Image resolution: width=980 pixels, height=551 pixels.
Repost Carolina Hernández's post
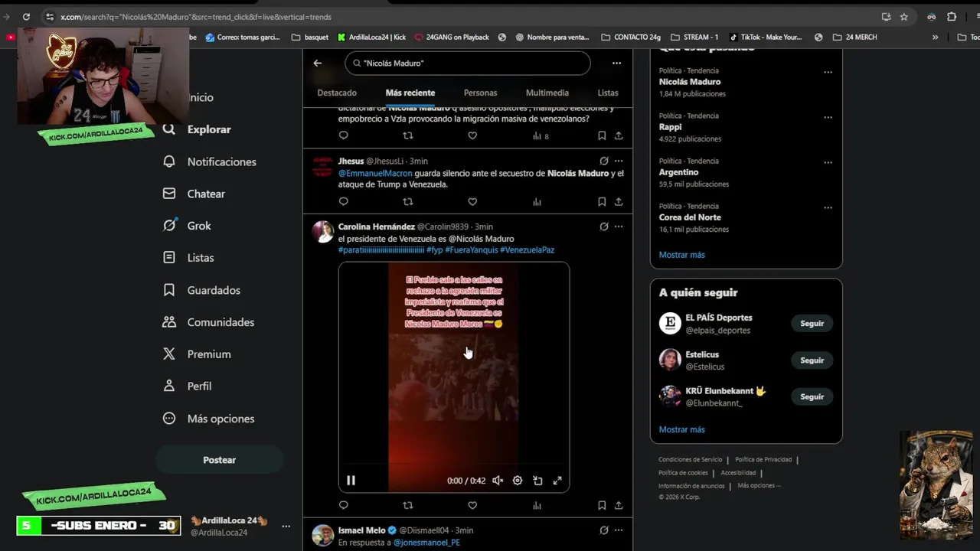(408, 506)
